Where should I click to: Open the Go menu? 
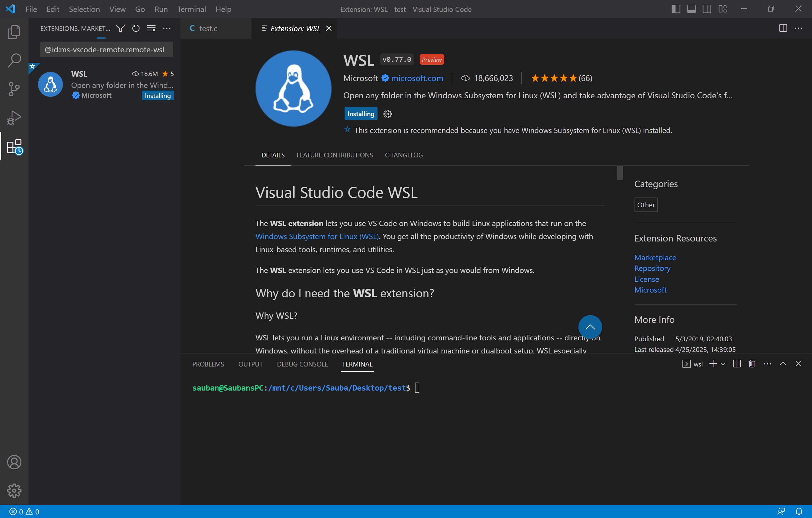[x=140, y=9]
